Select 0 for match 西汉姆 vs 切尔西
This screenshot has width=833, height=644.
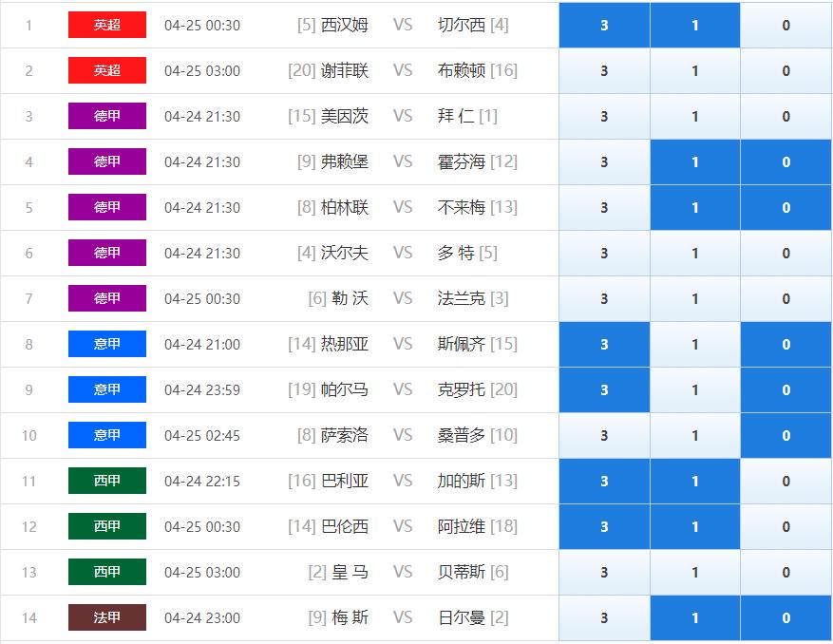[x=786, y=25]
